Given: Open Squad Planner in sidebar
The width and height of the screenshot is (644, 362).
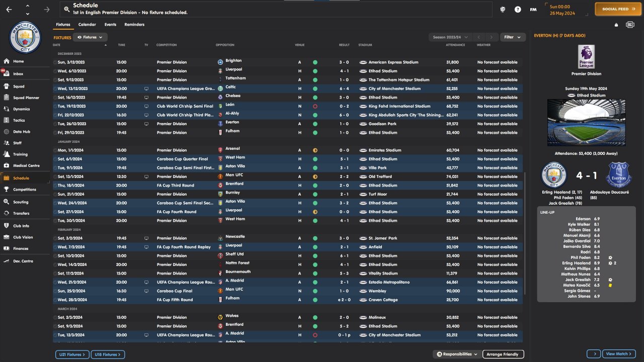Looking at the screenshot, I should [x=25, y=98].
